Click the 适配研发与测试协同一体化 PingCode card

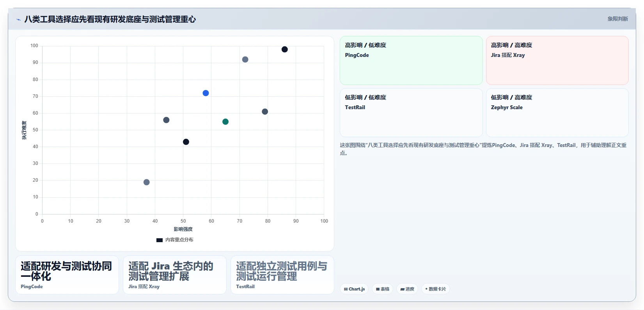coord(67,275)
